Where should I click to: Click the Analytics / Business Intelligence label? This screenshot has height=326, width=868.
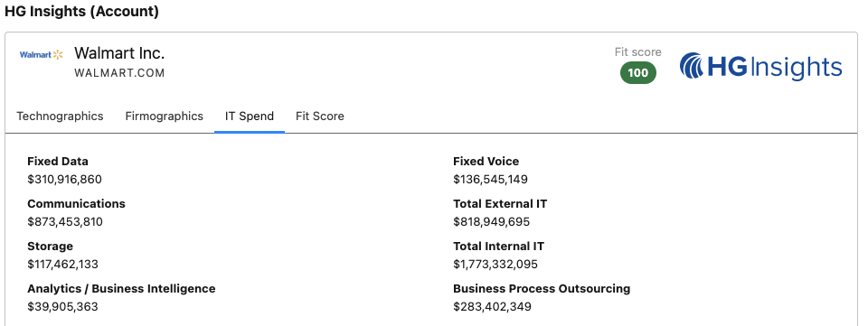tap(121, 288)
